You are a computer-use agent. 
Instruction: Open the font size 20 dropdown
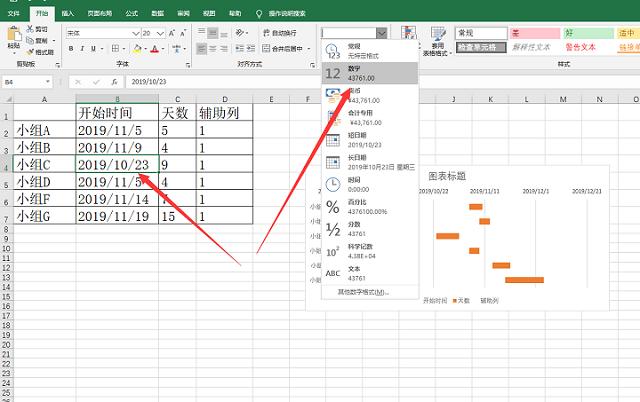(x=160, y=33)
